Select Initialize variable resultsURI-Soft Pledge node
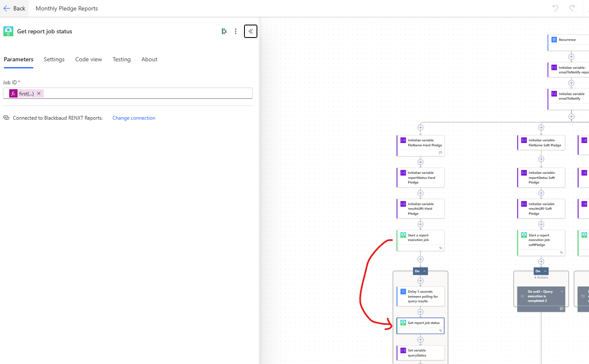The height and width of the screenshot is (364, 589). point(541,208)
